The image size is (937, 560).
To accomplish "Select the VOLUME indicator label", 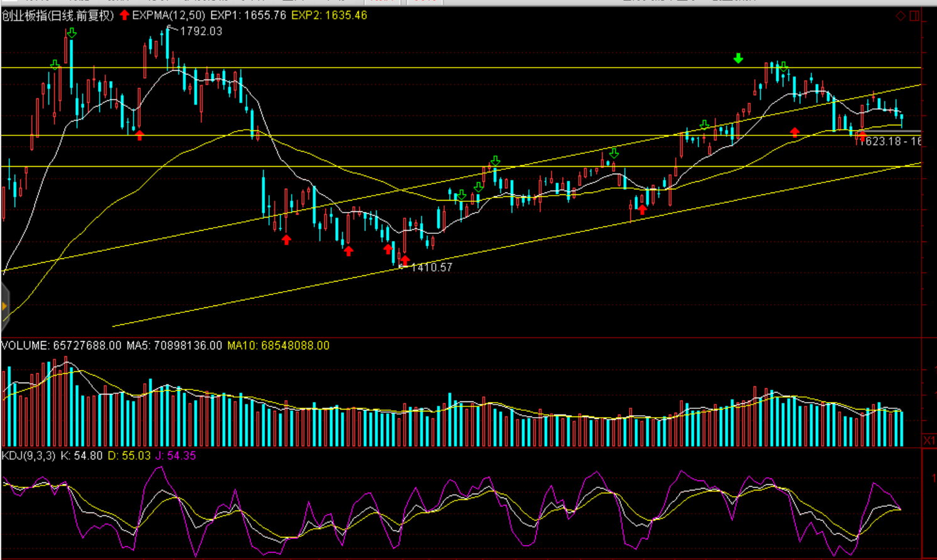I will coord(25,346).
